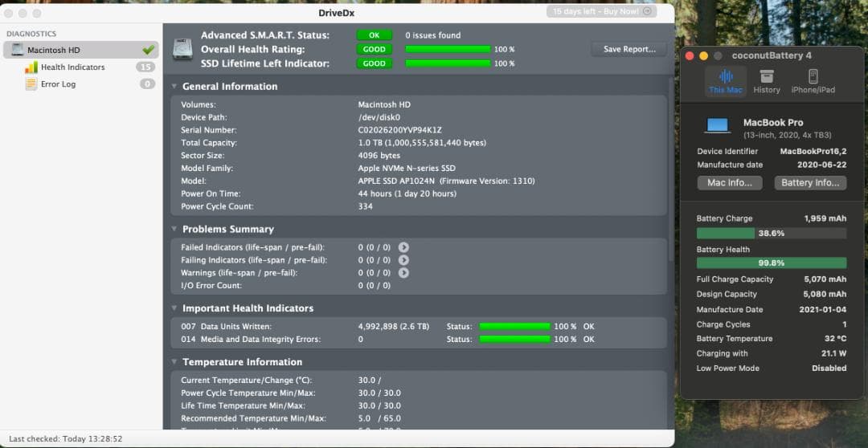Viewport: 868px width, 448px height.
Task: Click the GOOD badge for Overall Health Rating
Action: coord(375,49)
